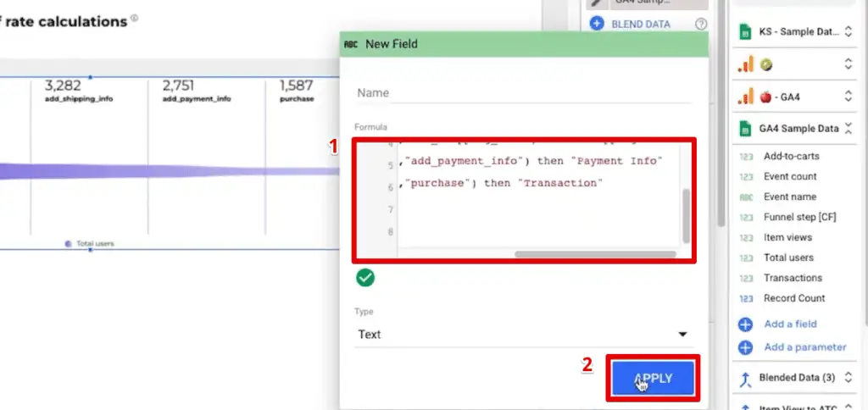Click the ABC type icon beside Event name

pyautogui.click(x=746, y=197)
